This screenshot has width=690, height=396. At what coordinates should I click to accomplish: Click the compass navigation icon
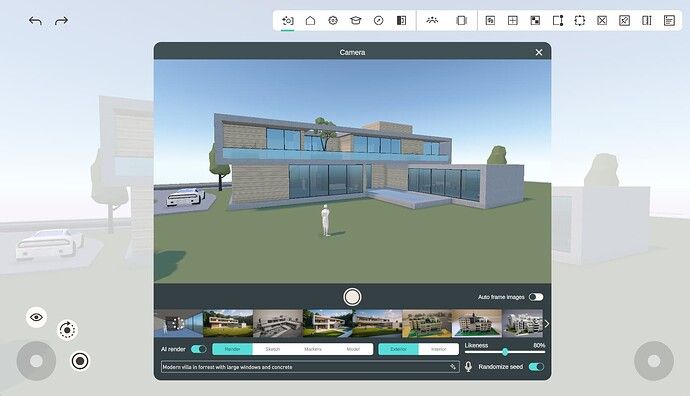(378, 21)
